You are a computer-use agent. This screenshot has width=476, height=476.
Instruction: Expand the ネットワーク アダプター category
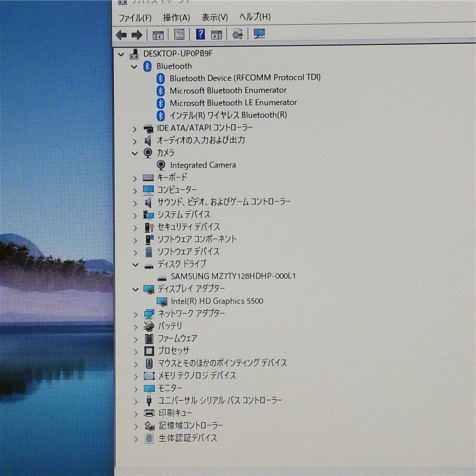pyautogui.click(x=136, y=314)
